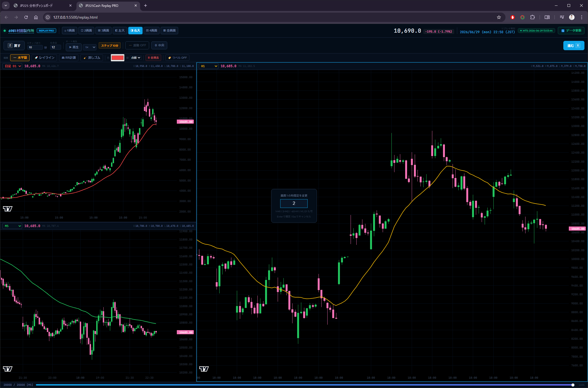Select the 水平線 horizontal line drawing tool

(x=20, y=58)
